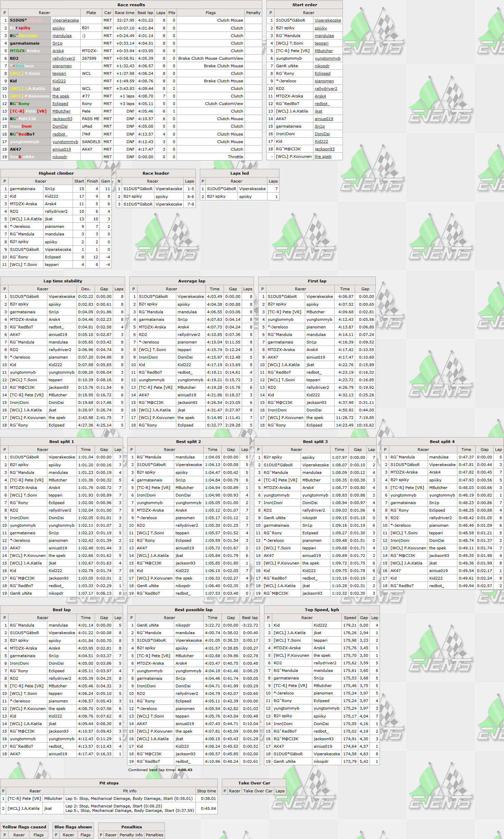Click Kid222 link in Race results table
504x839 pixels.
point(59,81)
